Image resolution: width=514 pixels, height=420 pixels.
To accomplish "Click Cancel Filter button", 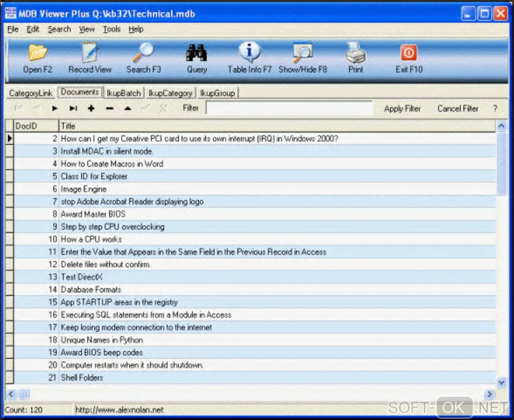I will (458, 108).
